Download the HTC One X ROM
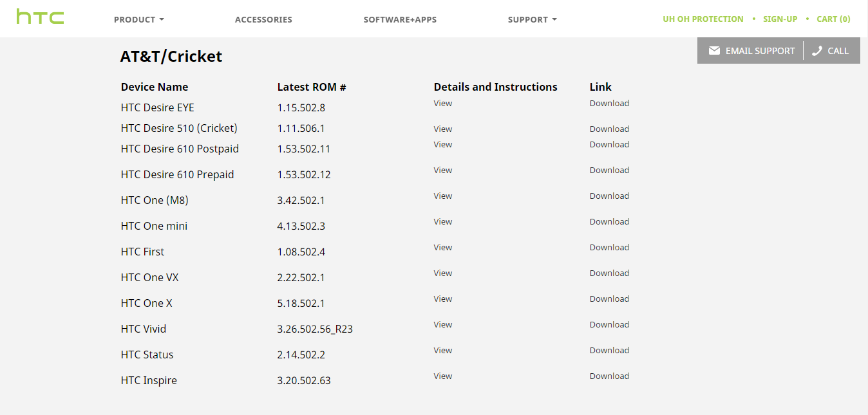This screenshot has width=868, height=415. click(x=609, y=299)
